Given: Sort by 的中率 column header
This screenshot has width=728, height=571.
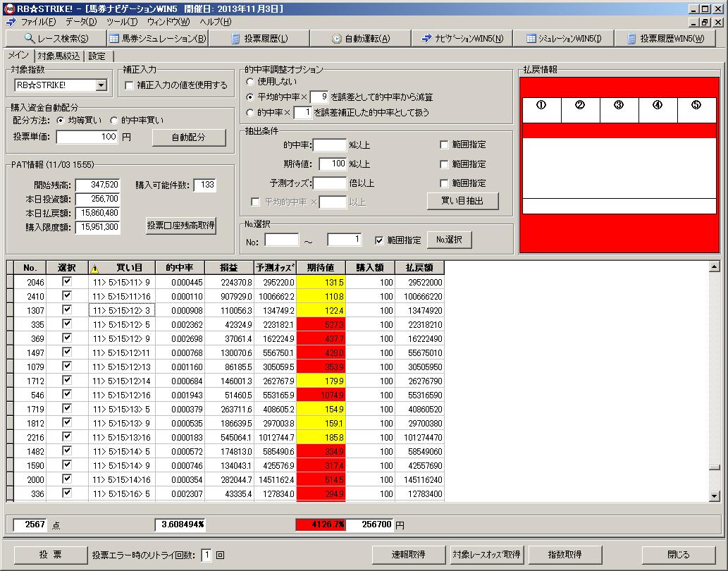Looking at the screenshot, I should pyautogui.click(x=180, y=268).
